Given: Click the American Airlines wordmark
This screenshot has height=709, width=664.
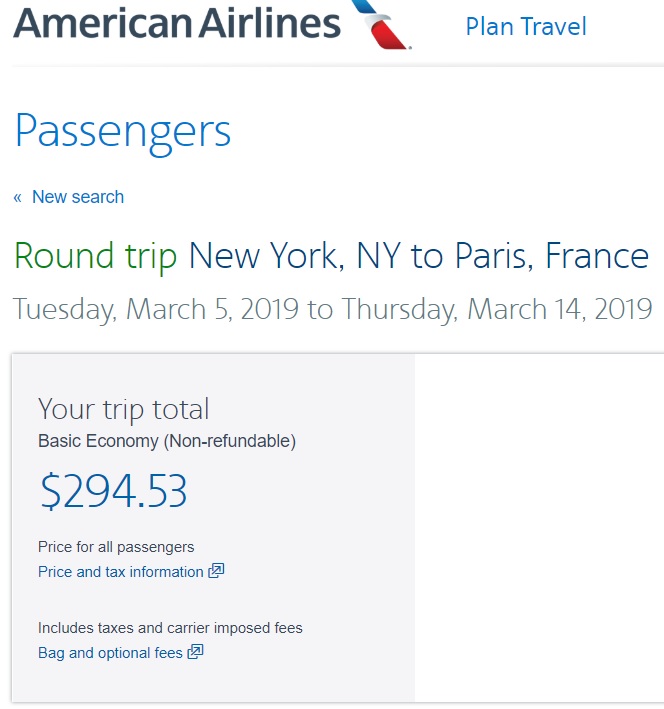Looking at the screenshot, I should [177, 22].
